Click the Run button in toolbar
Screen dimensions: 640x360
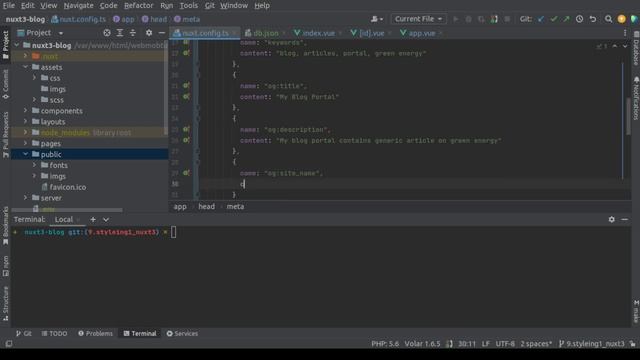[456, 19]
